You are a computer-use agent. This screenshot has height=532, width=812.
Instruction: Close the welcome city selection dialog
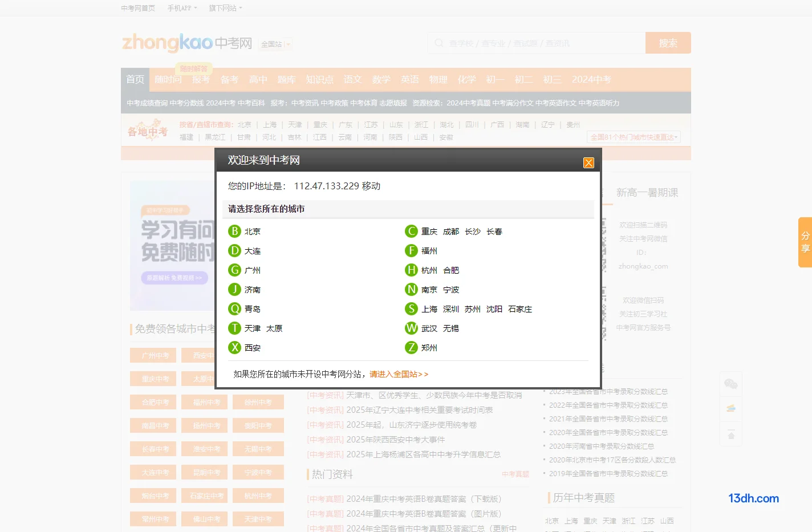coord(588,163)
